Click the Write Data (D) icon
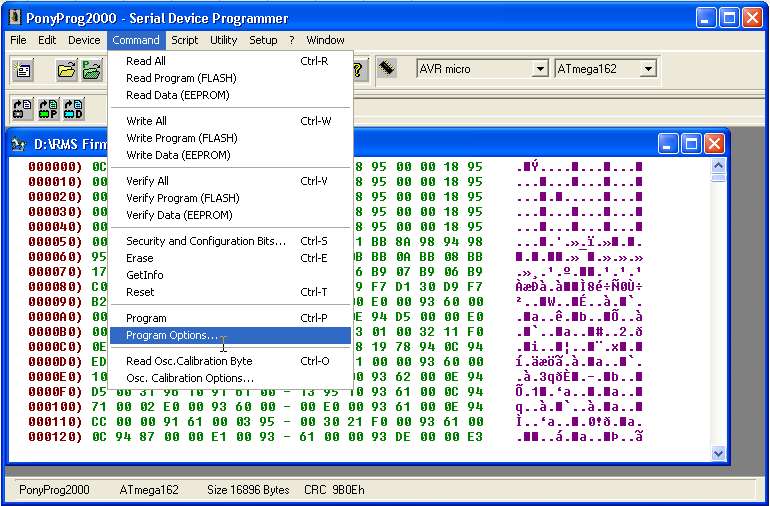 (73, 108)
